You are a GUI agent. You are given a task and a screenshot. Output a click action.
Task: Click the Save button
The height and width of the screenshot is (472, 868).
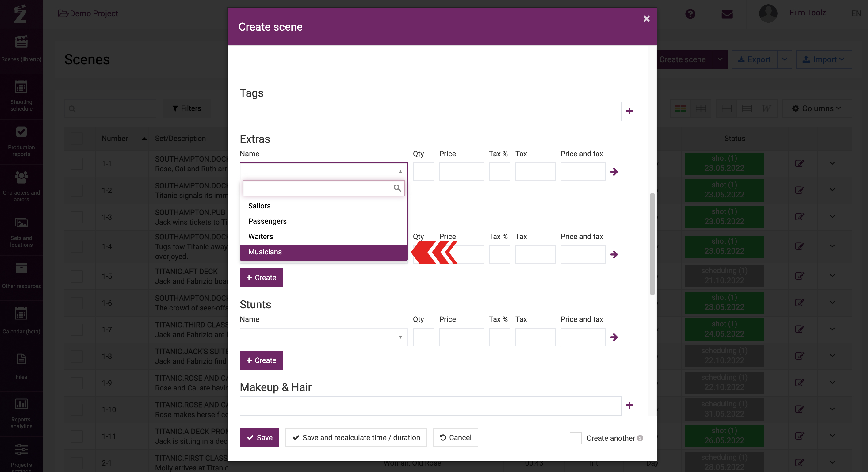coord(259,438)
